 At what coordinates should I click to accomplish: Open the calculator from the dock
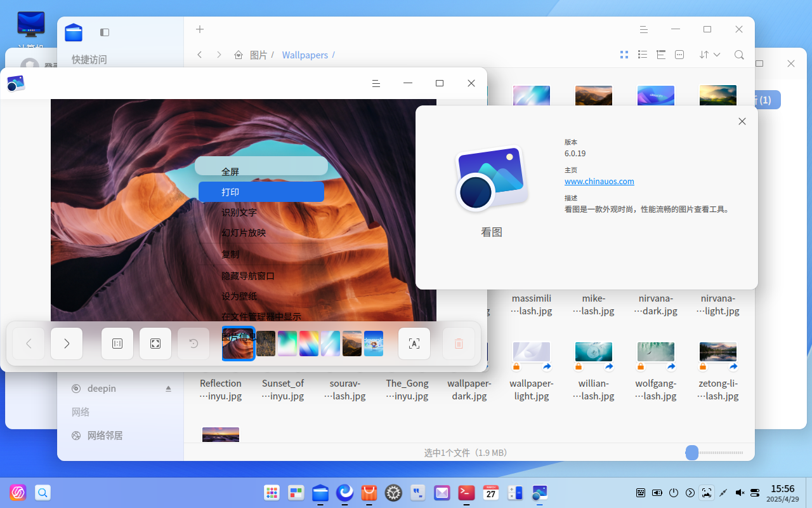515,492
